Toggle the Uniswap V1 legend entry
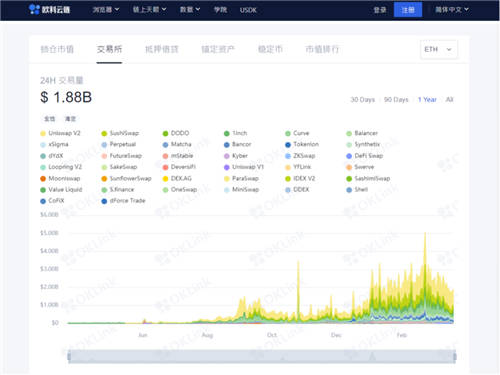 pos(244,167)
